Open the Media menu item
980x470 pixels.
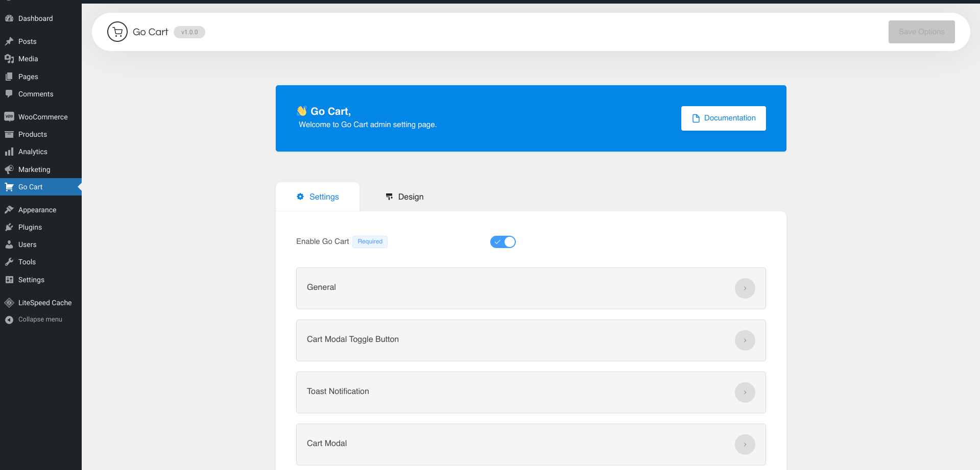(41, 59)
